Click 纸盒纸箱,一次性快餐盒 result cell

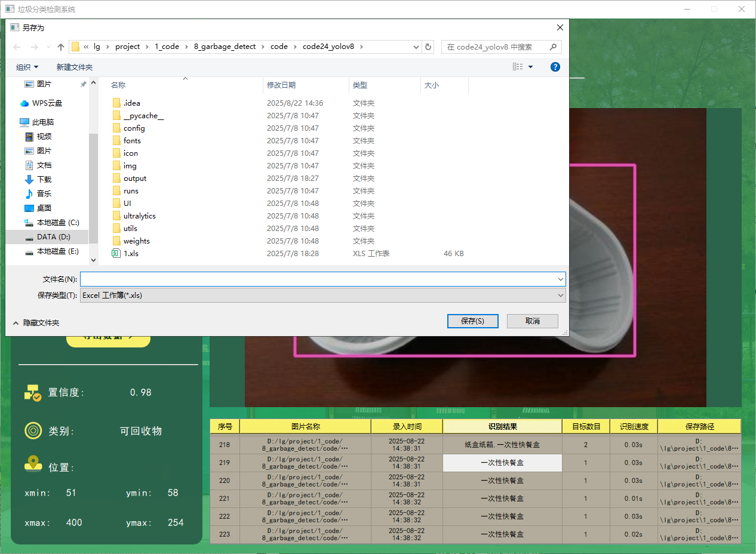502,445
